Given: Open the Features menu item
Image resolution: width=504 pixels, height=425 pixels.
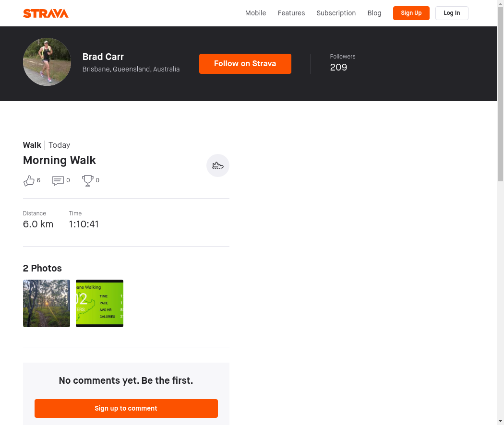Looking at the screenshot, I should 291,13.
